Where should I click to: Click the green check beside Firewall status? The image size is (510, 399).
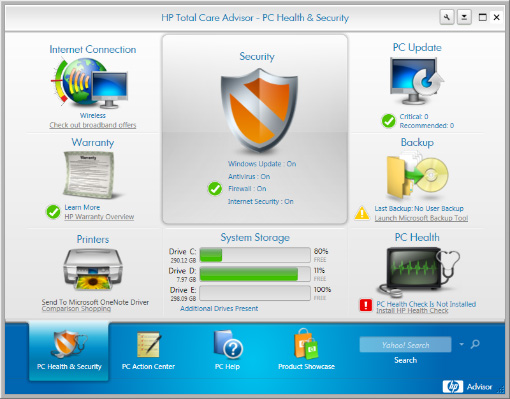click(215, 189)
